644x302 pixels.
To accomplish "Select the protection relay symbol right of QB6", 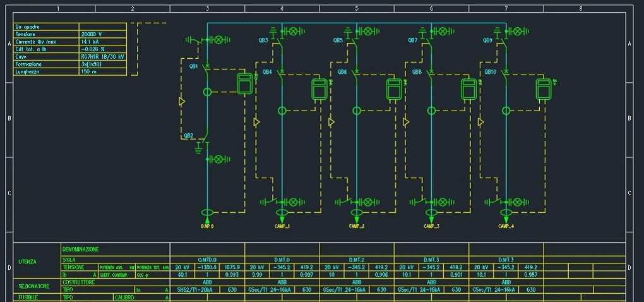I will click(394, 89).
